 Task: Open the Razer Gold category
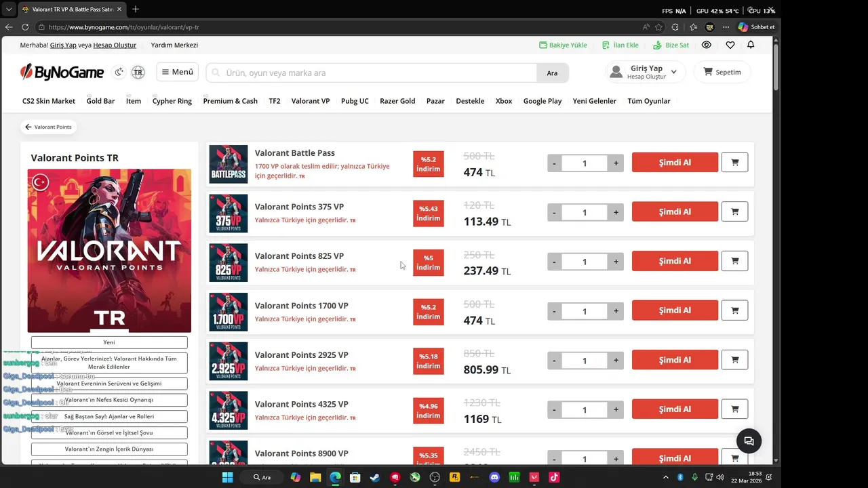coord(397,101)
